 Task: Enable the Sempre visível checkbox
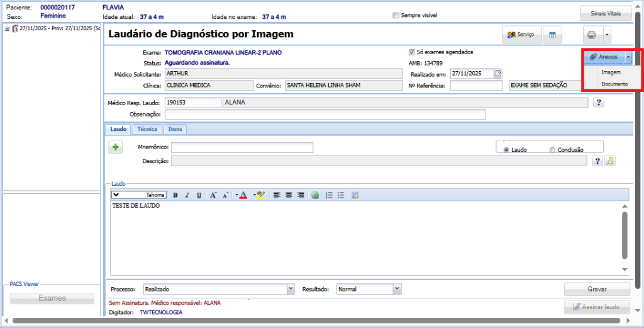[x=396, y=15]
